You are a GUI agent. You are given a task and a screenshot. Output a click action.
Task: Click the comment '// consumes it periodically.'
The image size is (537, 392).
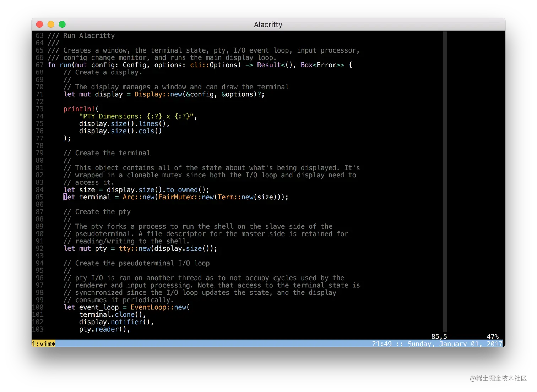[x=119, y=300]
